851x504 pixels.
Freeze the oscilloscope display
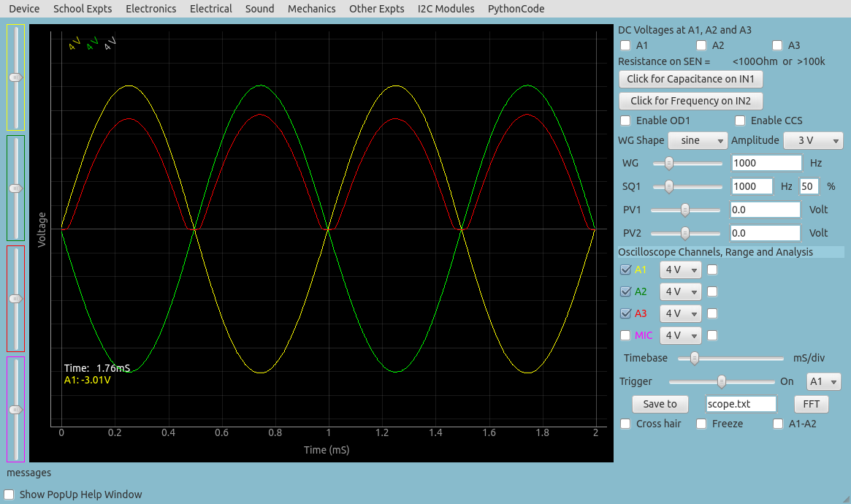(x=701, y=424)
